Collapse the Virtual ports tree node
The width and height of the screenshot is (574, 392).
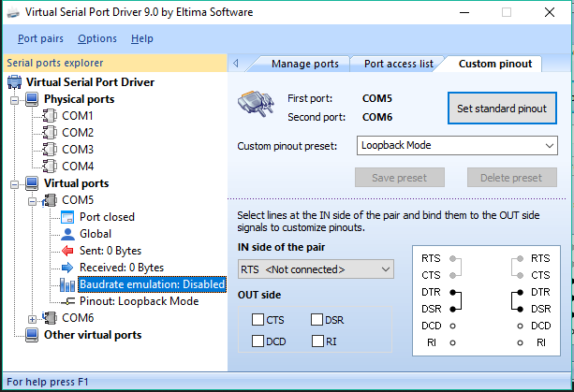[15, 184]
